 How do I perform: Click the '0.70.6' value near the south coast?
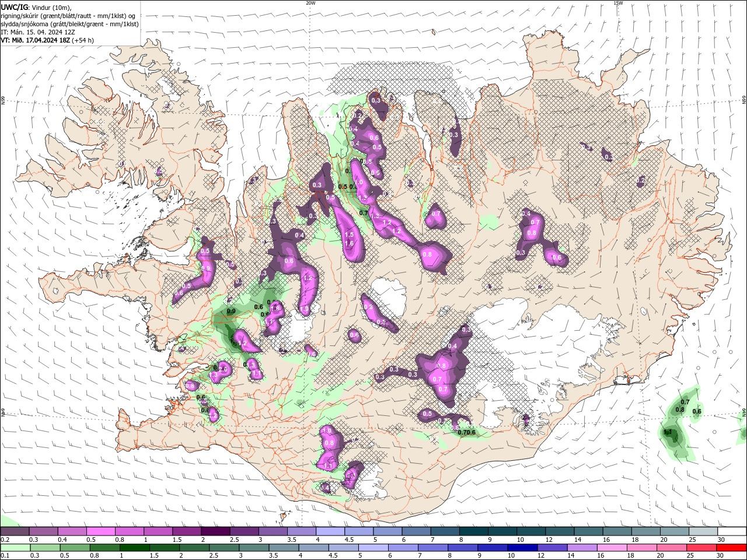[x=467, y=432]
